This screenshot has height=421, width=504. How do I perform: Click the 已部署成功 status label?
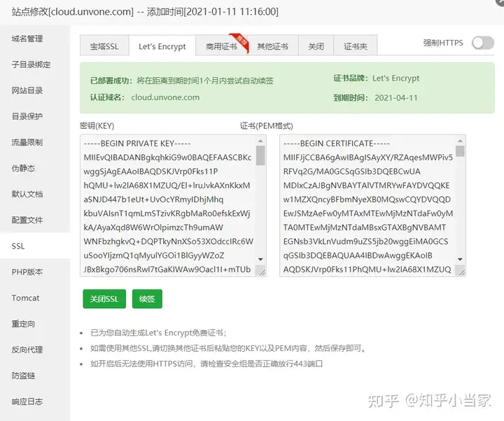click(111, 81)
